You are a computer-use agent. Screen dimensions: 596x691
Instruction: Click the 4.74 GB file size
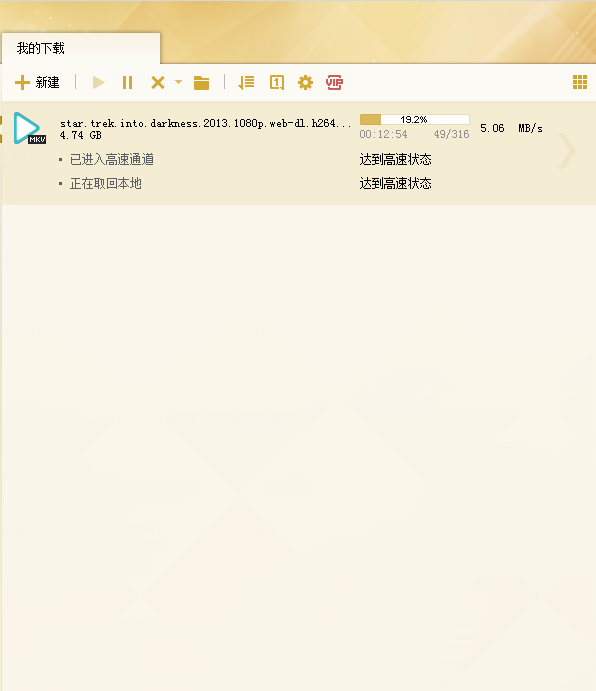click(81, 135)
